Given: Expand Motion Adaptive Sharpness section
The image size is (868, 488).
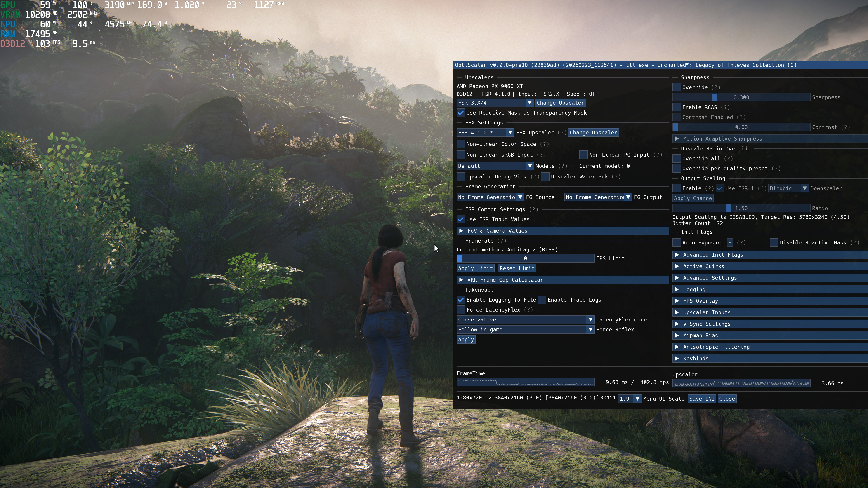Looking at the screenshot, I should coord(770,139).
